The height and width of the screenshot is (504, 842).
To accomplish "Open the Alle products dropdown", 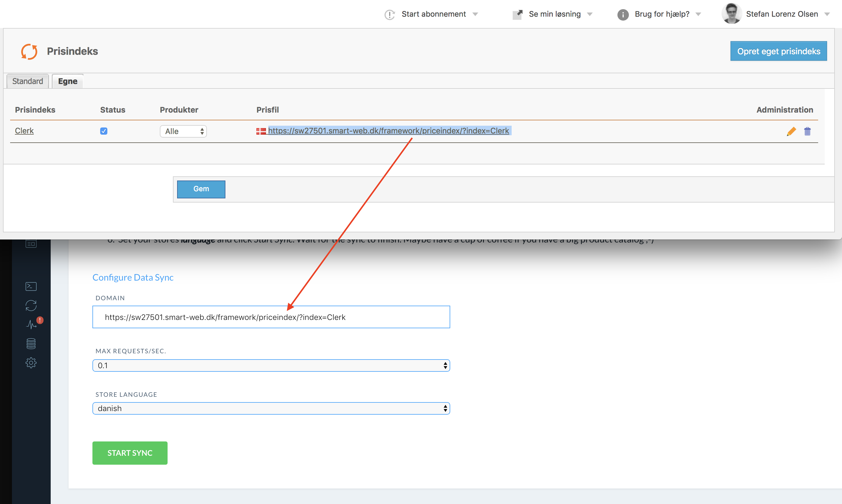I will coord(183,131).
